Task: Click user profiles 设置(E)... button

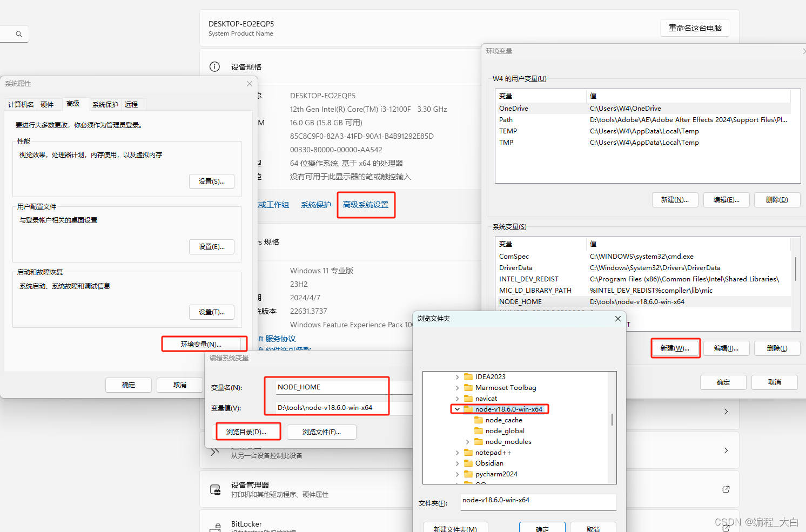Action: pos(212,247)
